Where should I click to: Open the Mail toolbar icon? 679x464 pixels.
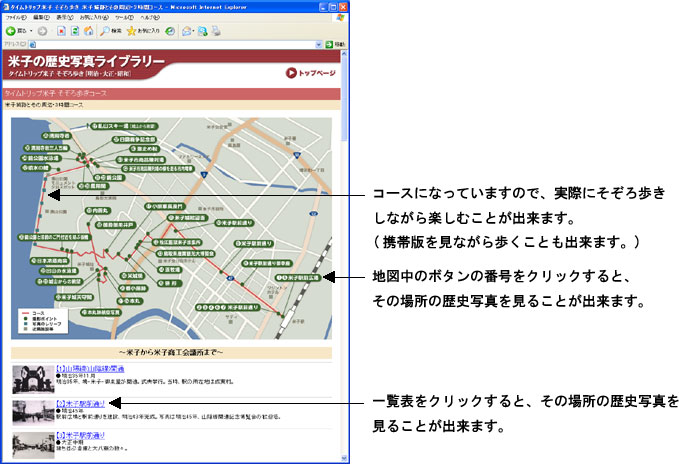click(x=187, y=31)
